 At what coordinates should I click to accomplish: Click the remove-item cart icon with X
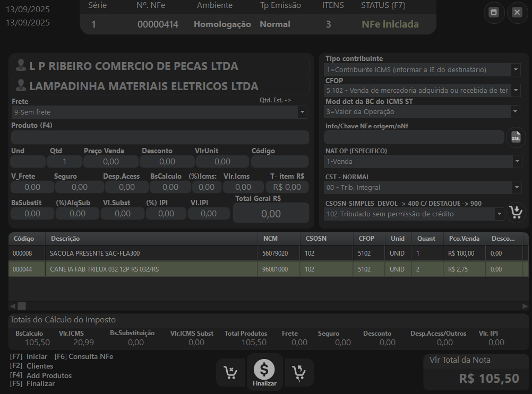click(230, 373)
